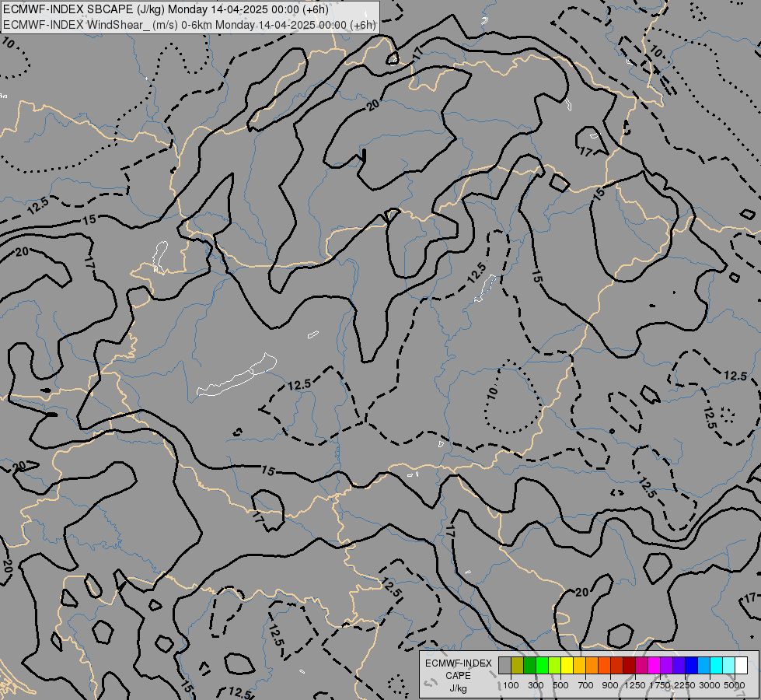Select the dark maroon red legend swatch
Viewport: 761px width, 700px height.
point(629,665)
